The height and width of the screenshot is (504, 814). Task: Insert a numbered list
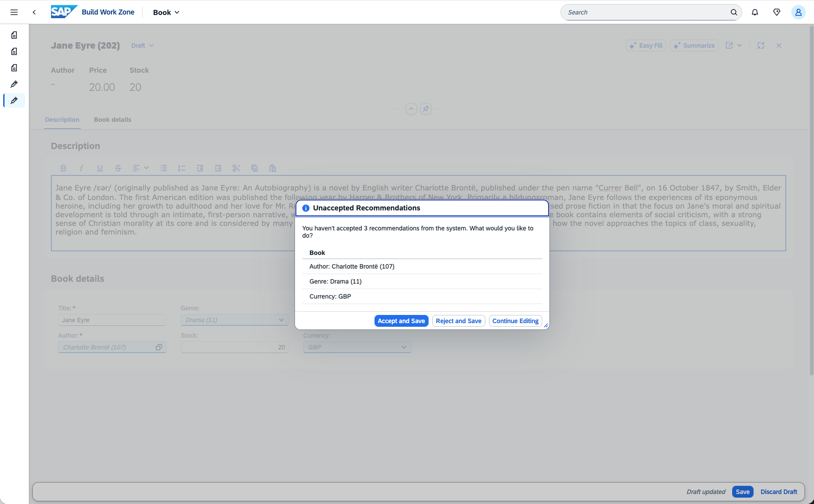click(x=182, y=168)
